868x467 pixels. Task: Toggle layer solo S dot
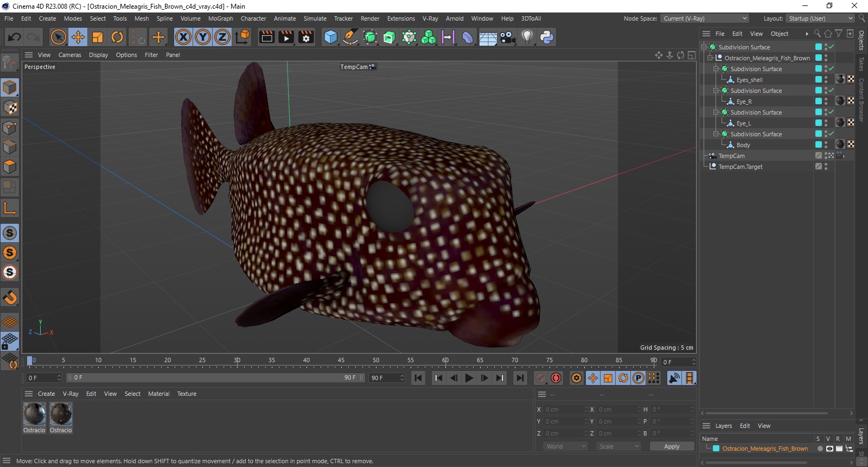(820, 449)
